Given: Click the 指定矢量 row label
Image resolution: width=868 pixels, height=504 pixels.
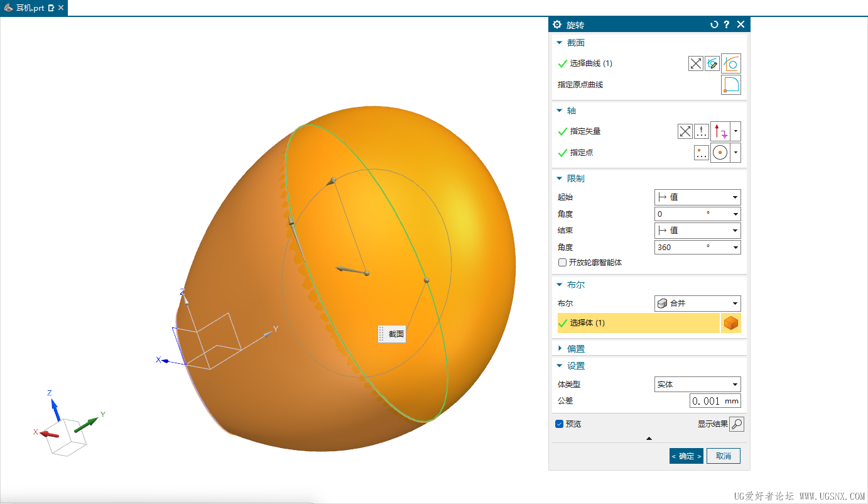Looking at the screenshot, I should (x=585, y=131).
